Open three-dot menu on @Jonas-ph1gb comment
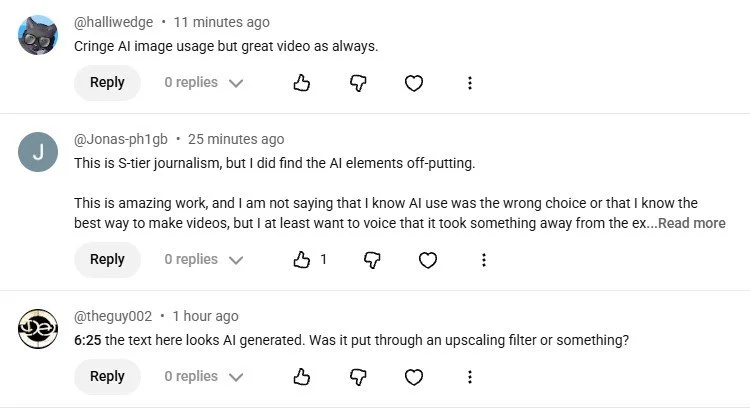This screenshot has width=750, height=409. point(484,260)
